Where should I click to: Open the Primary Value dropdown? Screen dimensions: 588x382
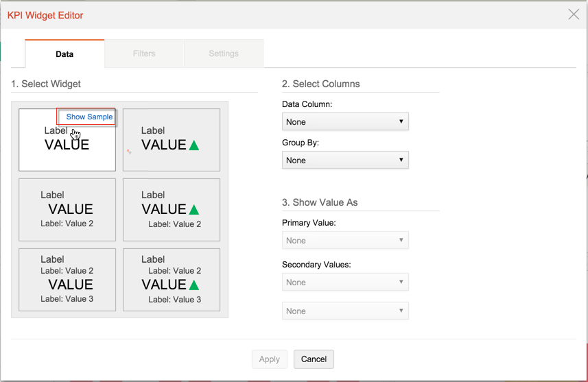coord(345,241)
